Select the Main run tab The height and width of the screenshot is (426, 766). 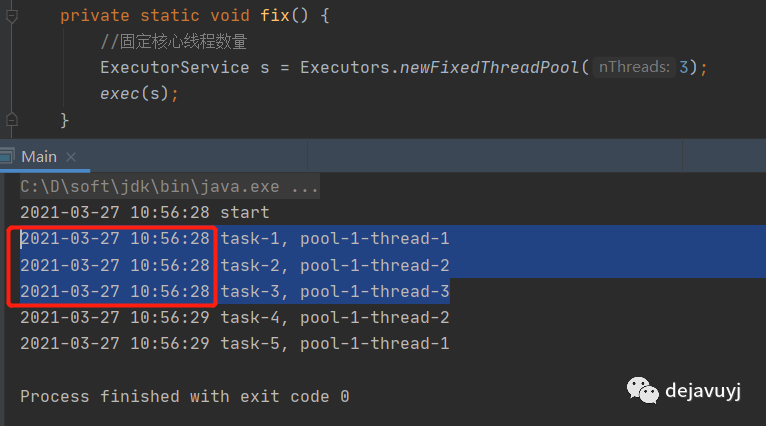click(x=39, y=156)
